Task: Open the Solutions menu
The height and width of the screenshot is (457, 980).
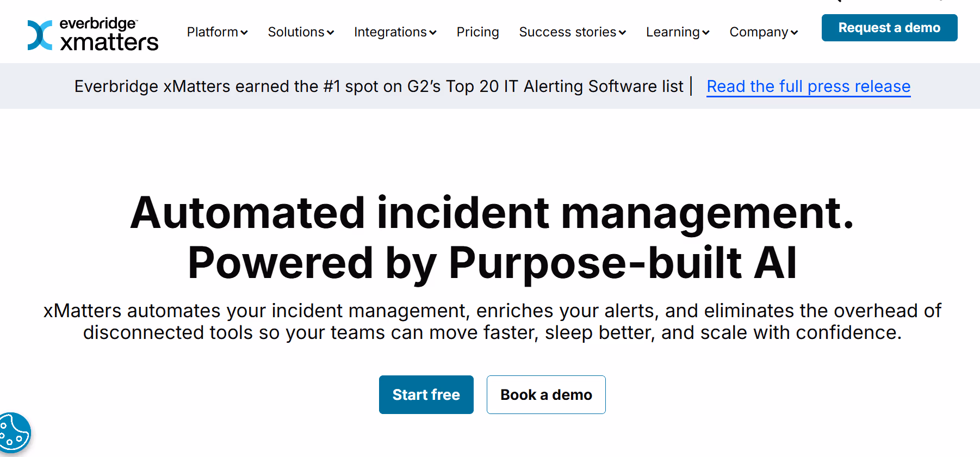Action: 301,32
